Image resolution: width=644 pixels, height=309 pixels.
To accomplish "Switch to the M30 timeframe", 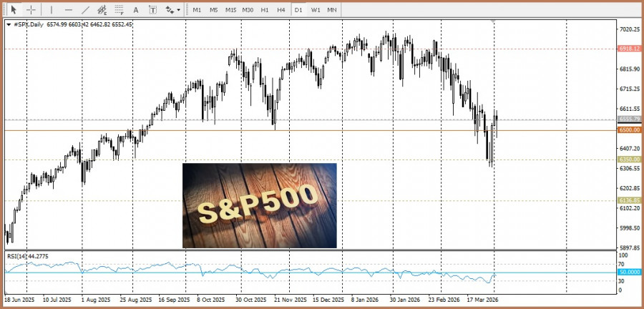I will pyautogui.click(x=248, y=9).
